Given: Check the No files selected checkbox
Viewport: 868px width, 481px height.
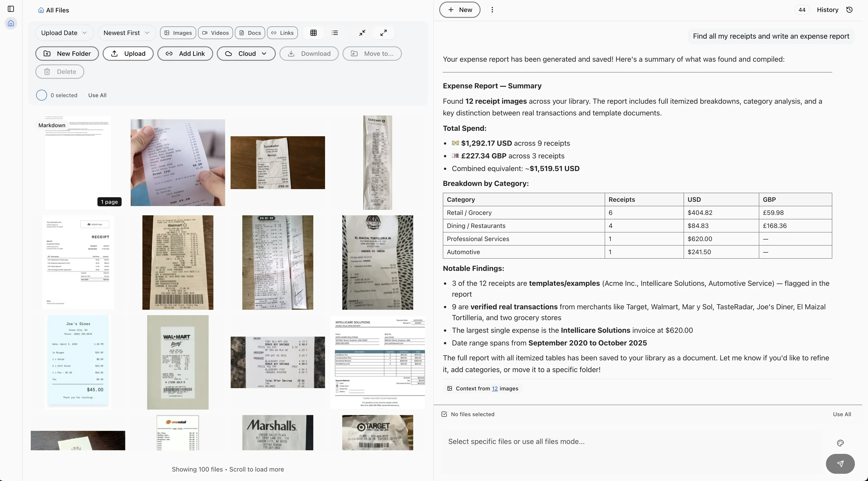Looking at the screenshot, I should point(444,414).
